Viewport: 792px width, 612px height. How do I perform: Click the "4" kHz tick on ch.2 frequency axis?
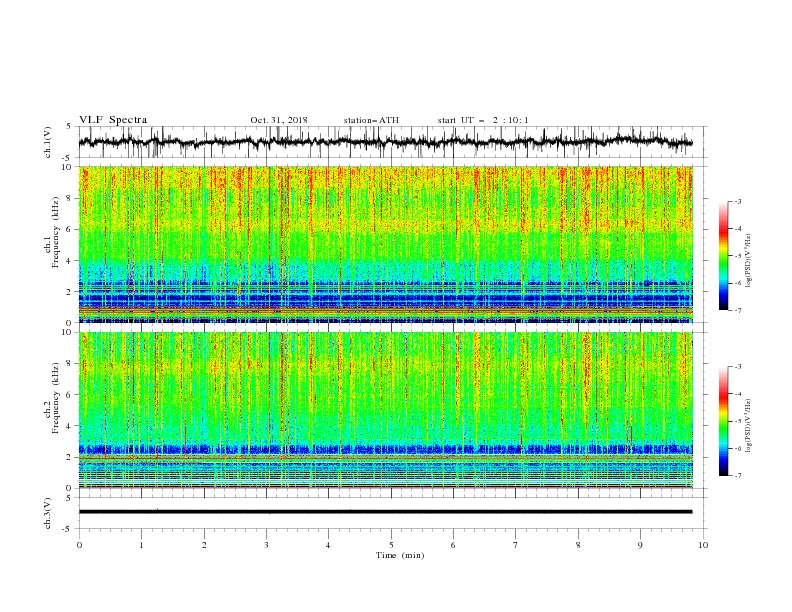coord(70,426)
